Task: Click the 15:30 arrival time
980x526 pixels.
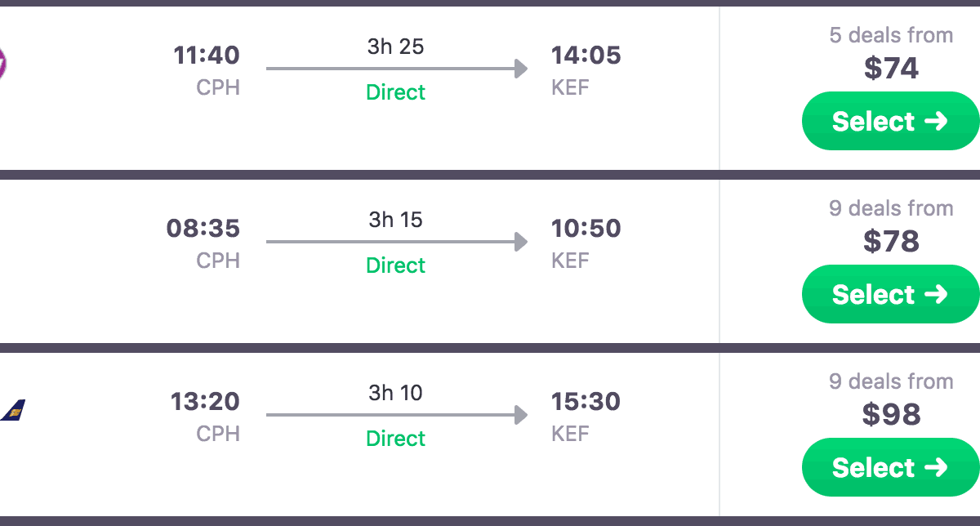Action: [x=586, y=402]
